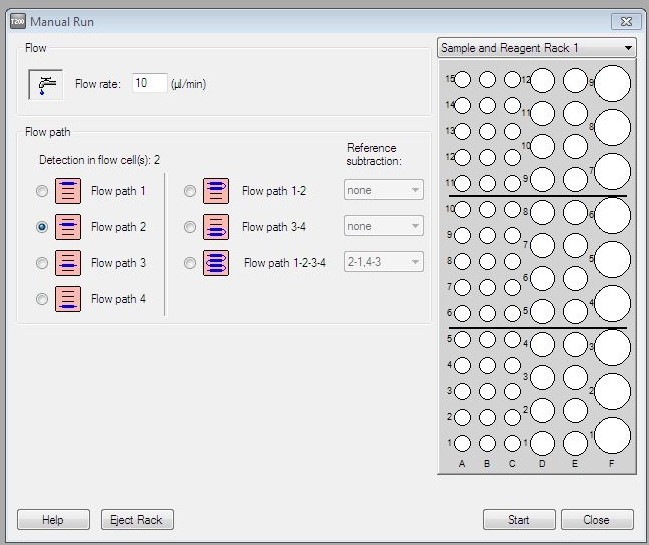Image resolution: width=649 pixels, height=545 pixels.
Task: Expand reference subtraction dropdown for Flow path 1-2
Action: pos(383,190)
